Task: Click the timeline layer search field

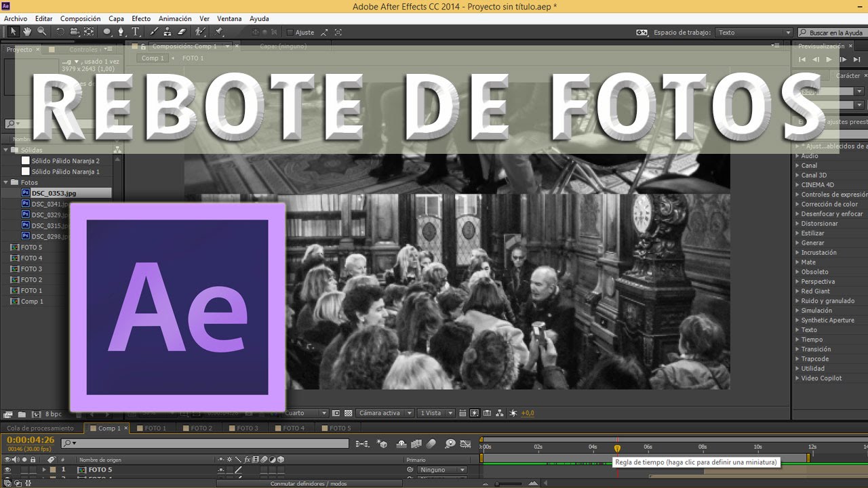Action: (x=205, y=443)
